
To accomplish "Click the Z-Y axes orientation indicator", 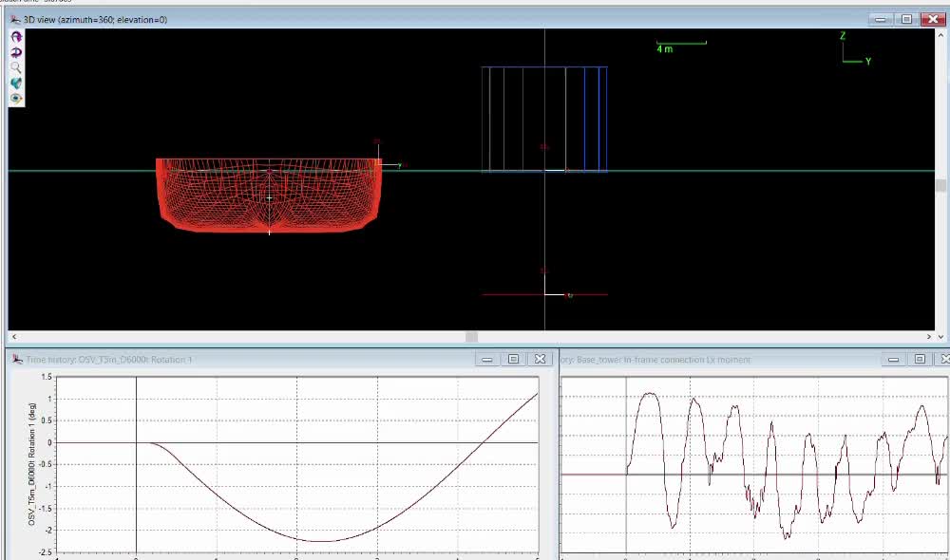I will point(850,53).
